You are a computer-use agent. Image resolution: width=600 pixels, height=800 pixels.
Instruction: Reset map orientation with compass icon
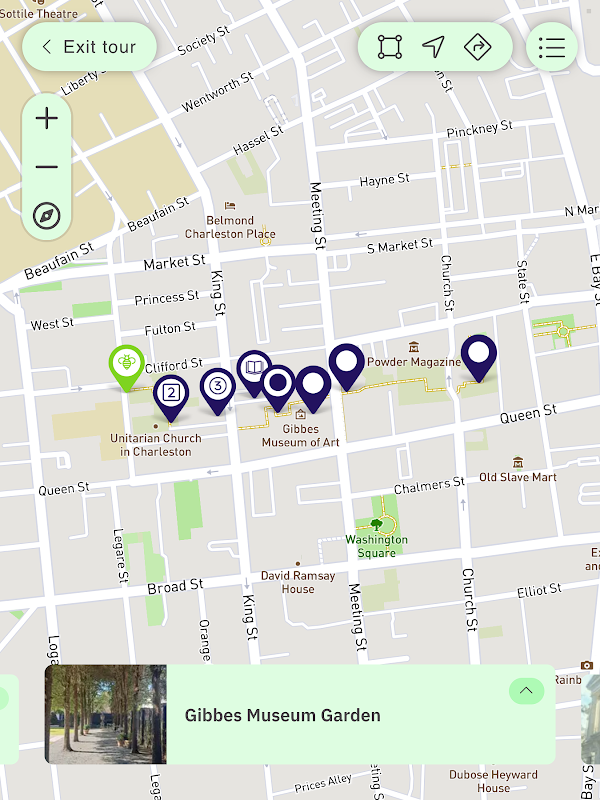[46, 216]
